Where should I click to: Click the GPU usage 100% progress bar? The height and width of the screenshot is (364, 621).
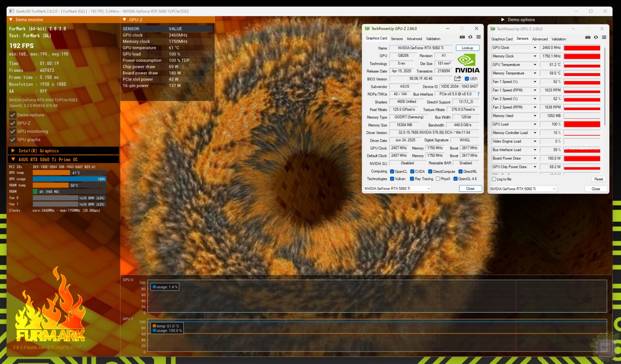pyautogui.click(x=70, y=179)
